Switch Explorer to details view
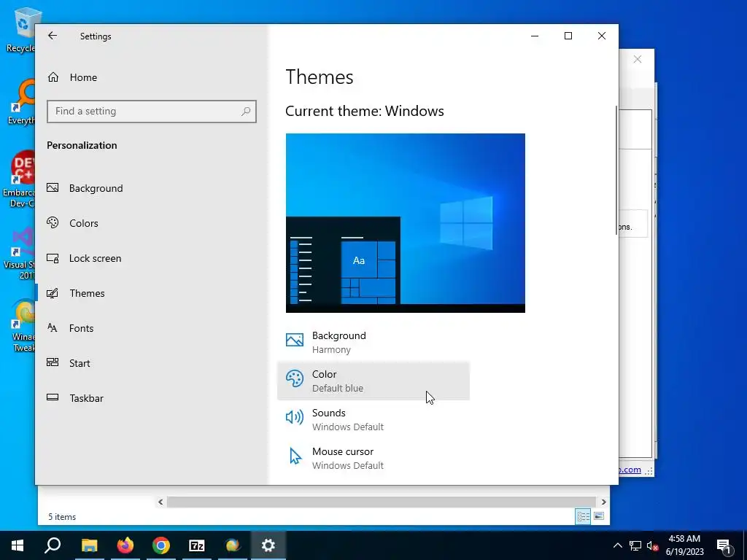The width and height of the screenshot is (747, 560). click(583, 517)
